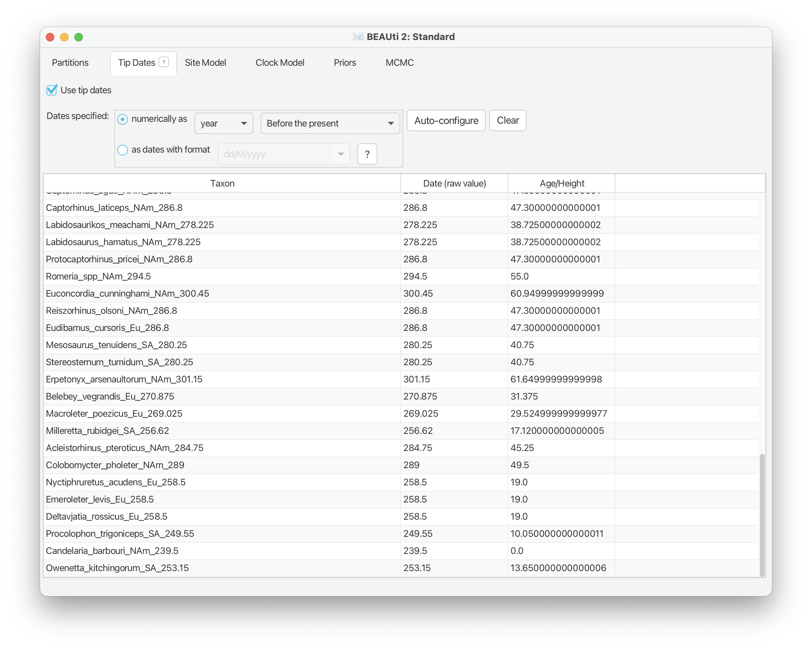Select Milleretta_rubidgei_SA_256.62 row

click(401, 431)
